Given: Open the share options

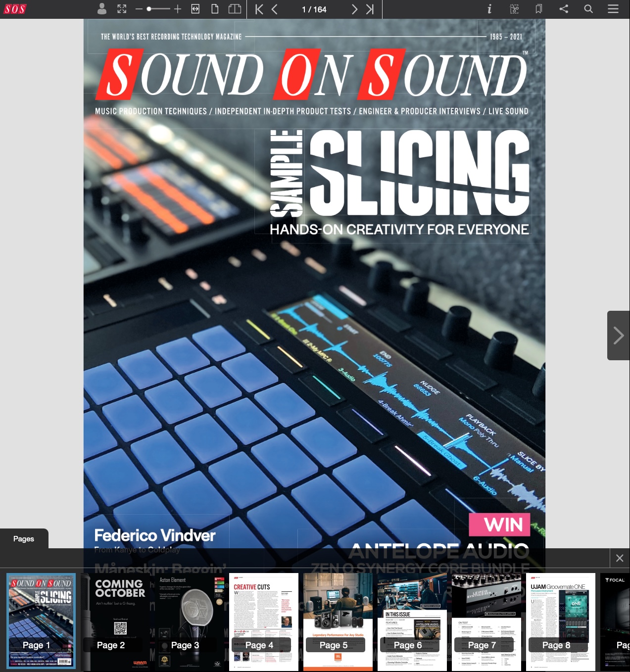Looking at the screenshot, I should click(x=563, y=9).
